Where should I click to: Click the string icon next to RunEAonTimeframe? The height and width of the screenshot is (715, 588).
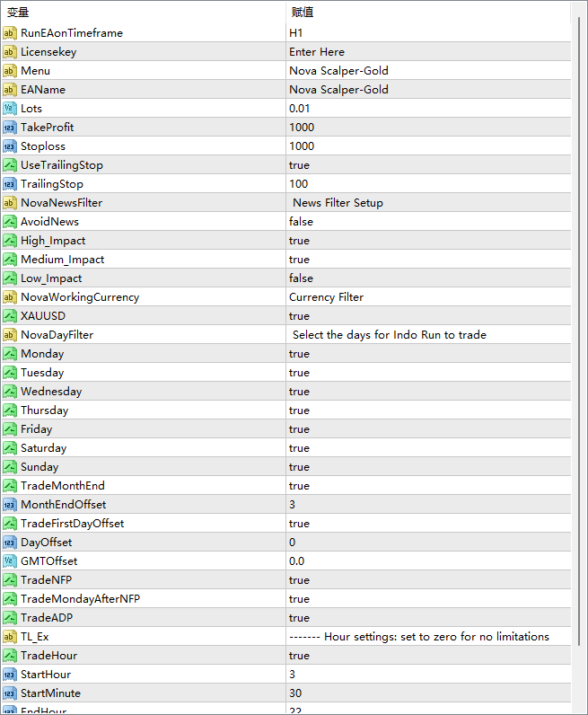pyautogui.click(x=10, y=33)
